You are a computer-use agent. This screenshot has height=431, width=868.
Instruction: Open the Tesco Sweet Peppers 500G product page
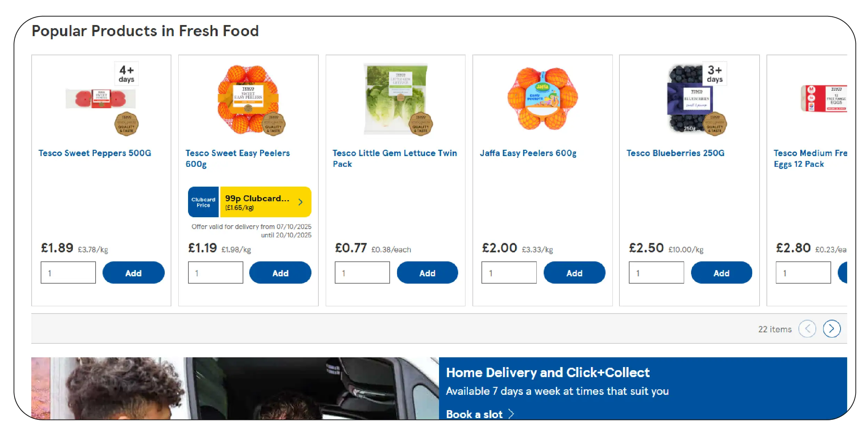click(95, 153)
